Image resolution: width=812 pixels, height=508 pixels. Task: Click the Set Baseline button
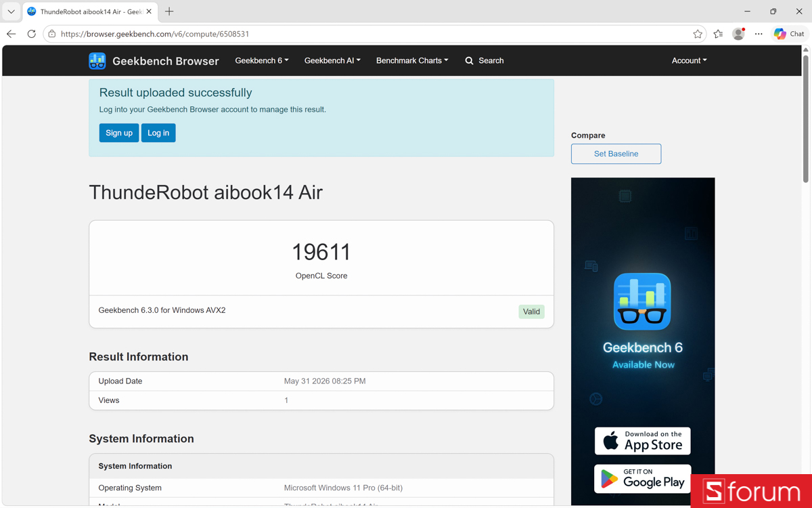click(x=616, y=154)
